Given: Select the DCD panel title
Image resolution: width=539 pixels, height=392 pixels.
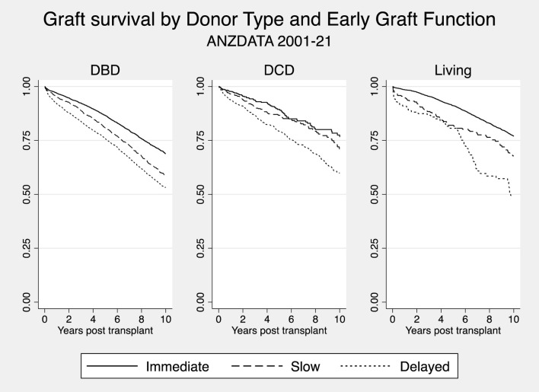Looking at the screenshot, I should coord(279,72).
